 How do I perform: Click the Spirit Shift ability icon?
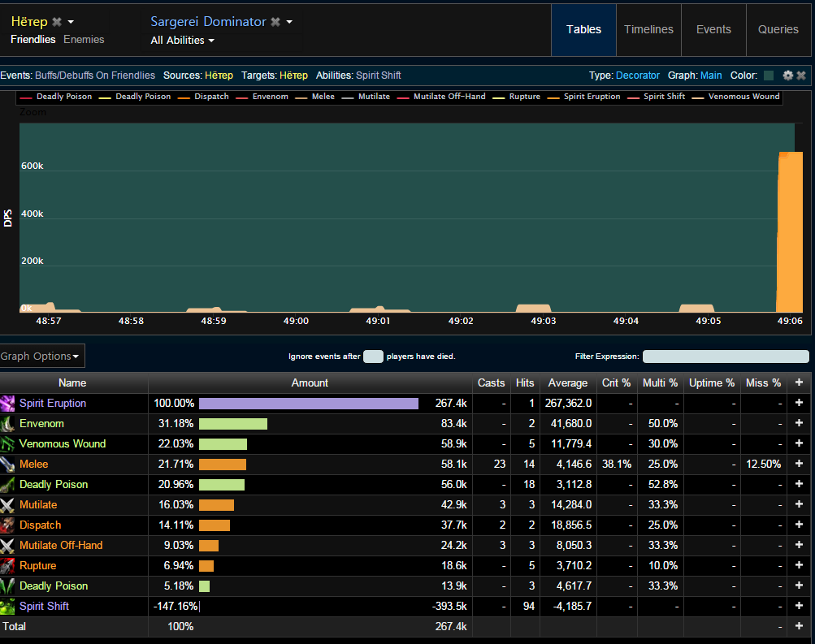pos(8,606)
